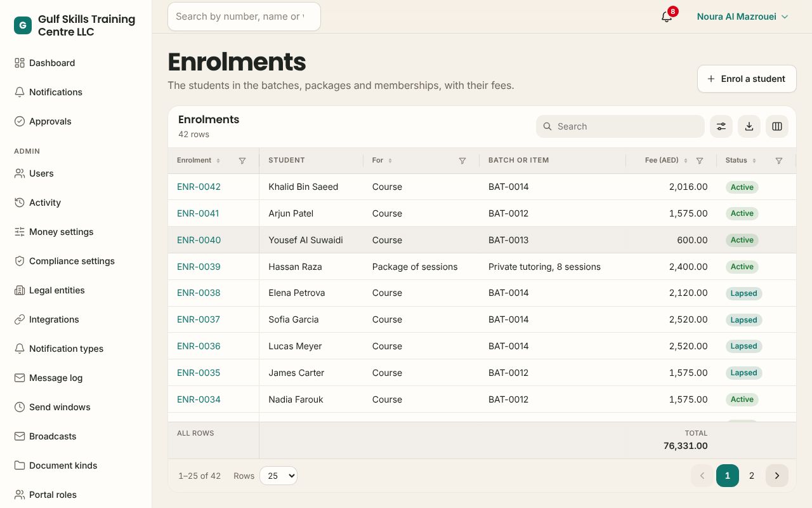This screenshot has height=508, width=812.
Task: Download the enrolments table
Action: [x=749, y=126]
